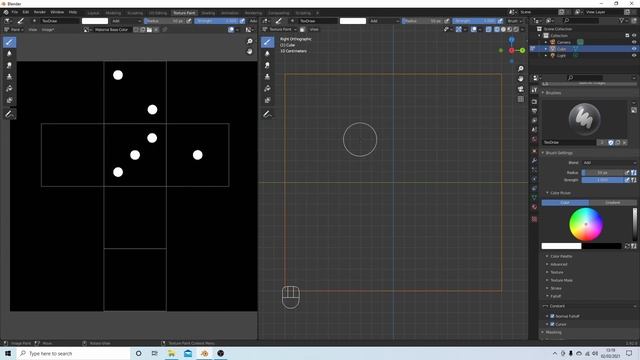Click the blue Z axis on the navigation gizmo
Viewport: 640px width, 360px height.
coord(511,40)
